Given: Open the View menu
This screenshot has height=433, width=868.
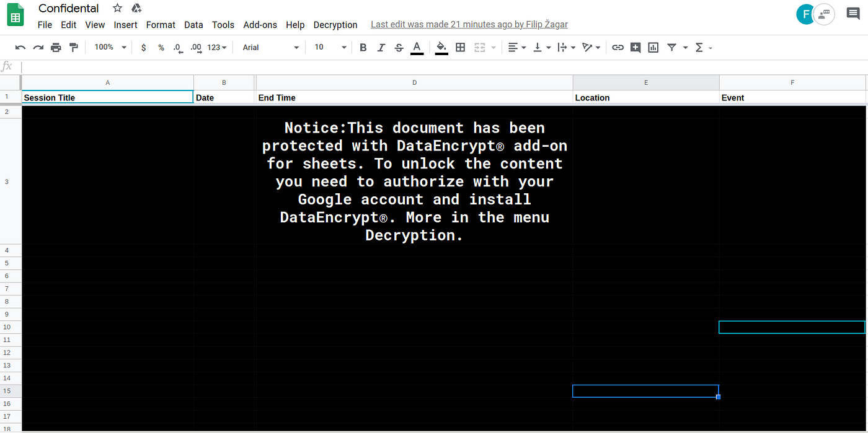Looking at the screenshot, I should (95, 25).
